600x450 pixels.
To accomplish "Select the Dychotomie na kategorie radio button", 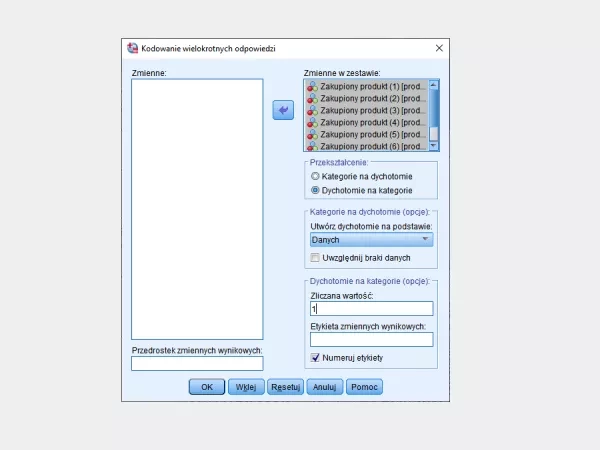I will (316, 190).
